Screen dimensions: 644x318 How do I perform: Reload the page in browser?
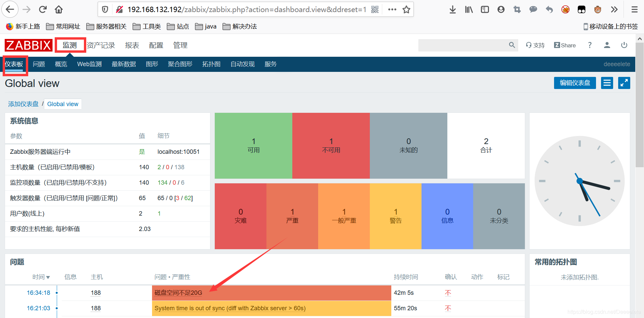coord(43,9)
